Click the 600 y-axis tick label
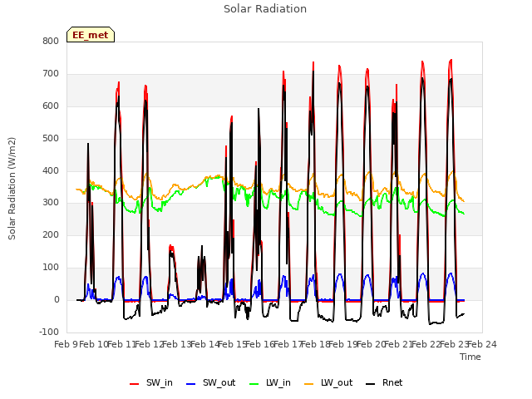Image resolution: width=532 pixels, height=399 pixels. [51, 106]
